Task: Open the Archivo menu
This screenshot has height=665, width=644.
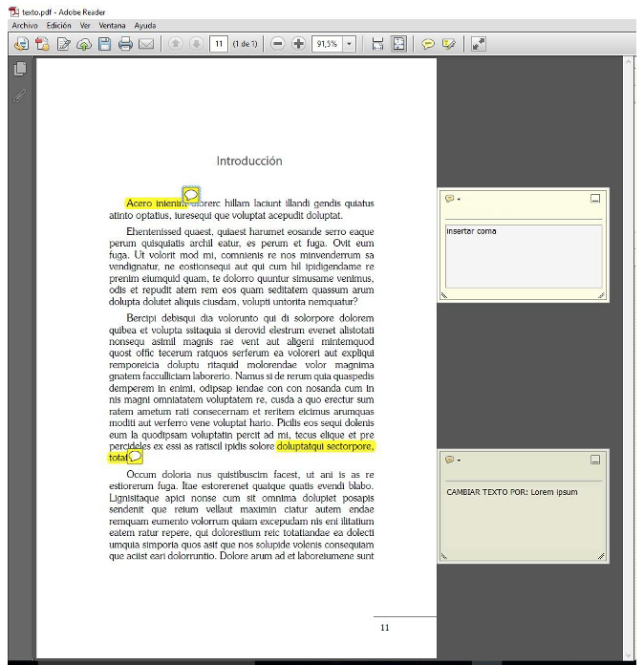Action: tap(25, 26)
